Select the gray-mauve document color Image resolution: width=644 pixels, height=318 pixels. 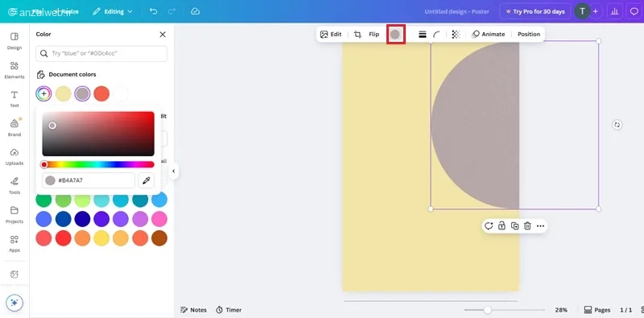click(83, 93)
